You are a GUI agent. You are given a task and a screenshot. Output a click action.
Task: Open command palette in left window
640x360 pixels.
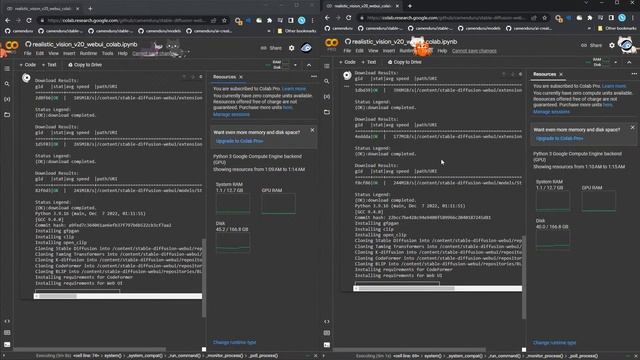(x=7, y=333)
